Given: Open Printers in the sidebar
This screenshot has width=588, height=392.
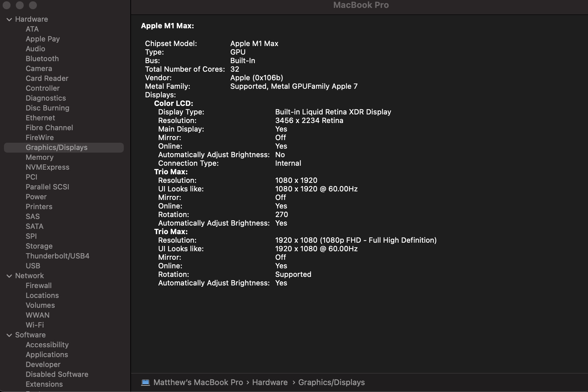Looking at the screenshot, I should (39, 207).
